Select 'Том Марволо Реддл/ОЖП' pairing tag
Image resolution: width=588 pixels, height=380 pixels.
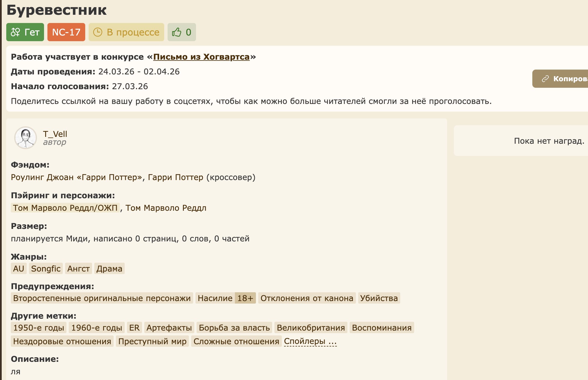coord(65,208)
